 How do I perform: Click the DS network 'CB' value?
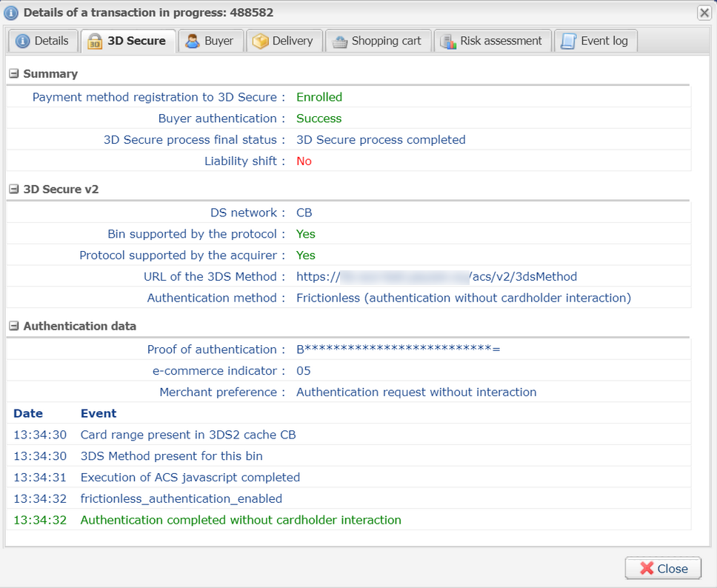click(304, 213)
